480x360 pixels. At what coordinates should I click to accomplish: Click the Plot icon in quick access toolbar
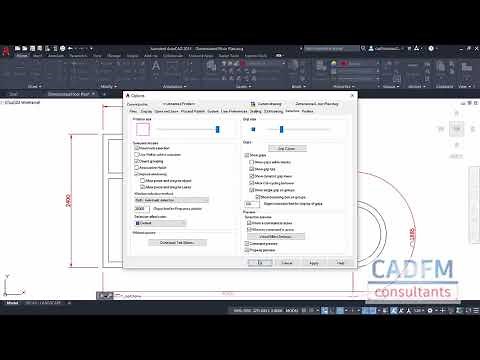(62, 48)
